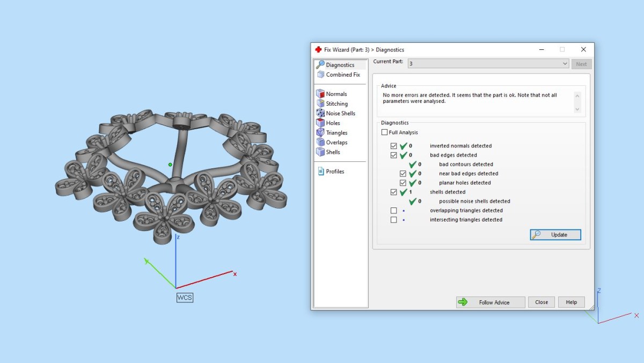Enable the Full Analysis checkbox
The height and width of the screenshot is (363, 644).
point(384,132)
